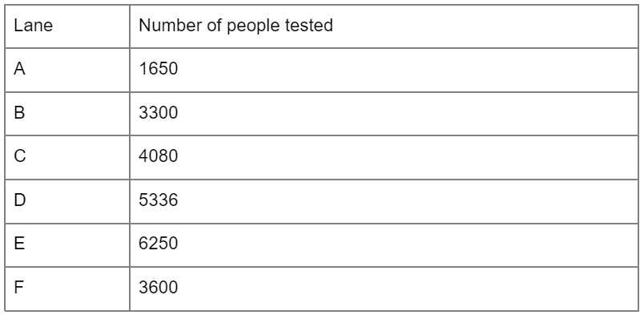
Task: Click empty space right of 6250
Action: [x=407, y=245]
